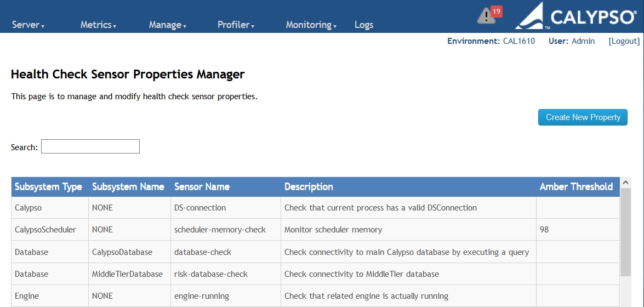Click the amber threshold value 98
Viewport: 644px width, 307px height.
pyautogui.click(x=545, y=230)
